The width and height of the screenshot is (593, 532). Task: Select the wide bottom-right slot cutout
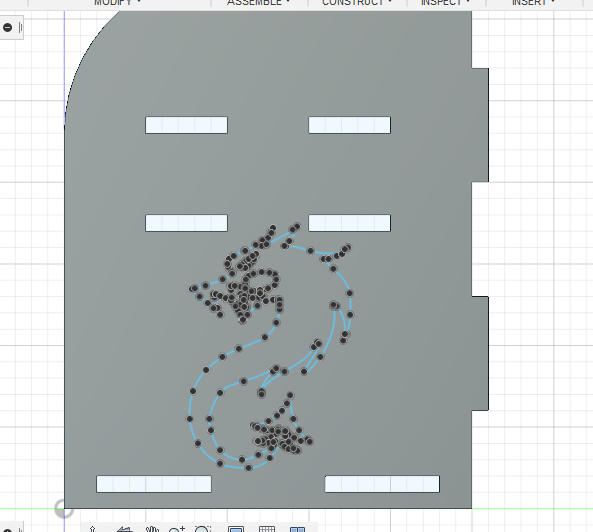click(x=382, y=484)
